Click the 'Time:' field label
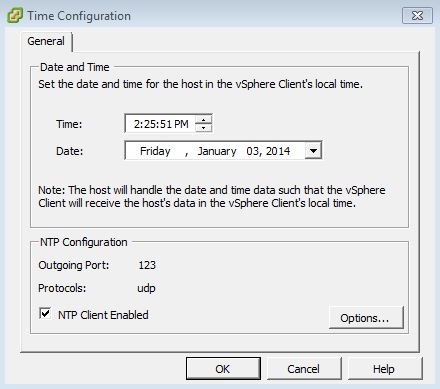Viewport: 440px width, 389px height. [69, 124]
